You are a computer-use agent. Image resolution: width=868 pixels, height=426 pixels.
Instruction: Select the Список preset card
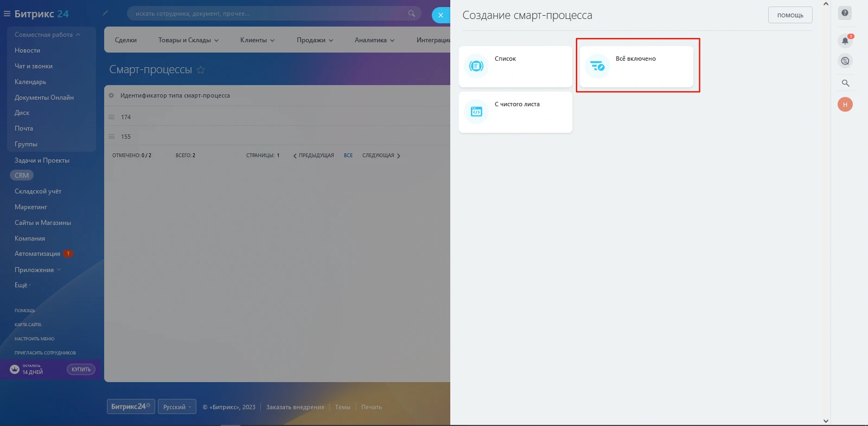[515, 66]
